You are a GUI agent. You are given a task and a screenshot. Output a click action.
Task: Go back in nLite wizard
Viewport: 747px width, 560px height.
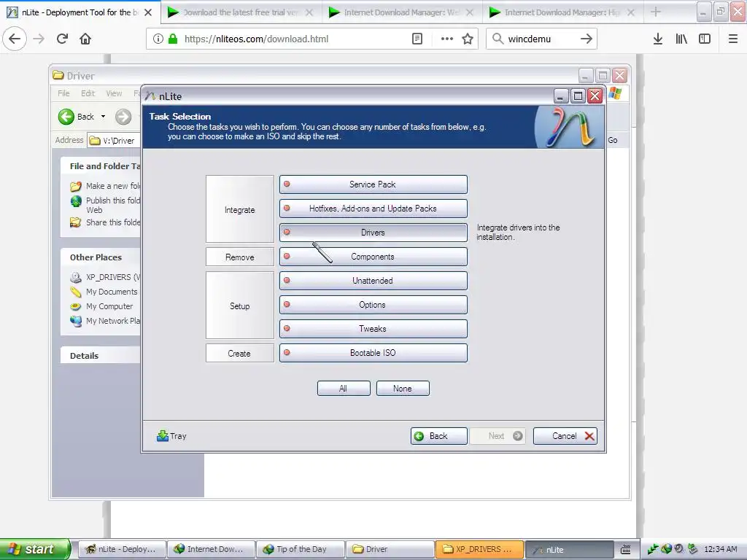coord(438,436)
